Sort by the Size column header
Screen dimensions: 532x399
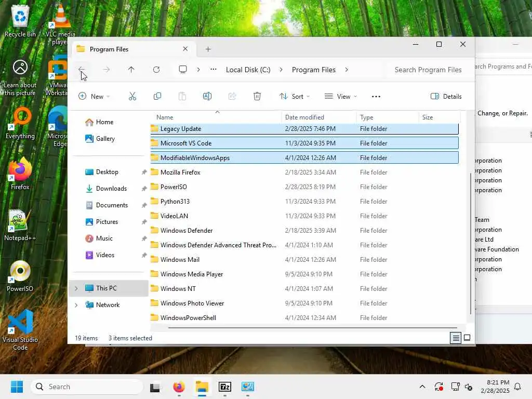tap(439, 117)
